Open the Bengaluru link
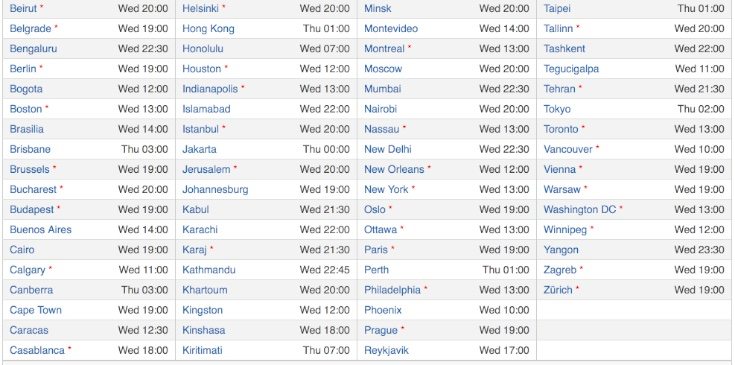Viewport: 735px width, 365px height. [33, 49]
